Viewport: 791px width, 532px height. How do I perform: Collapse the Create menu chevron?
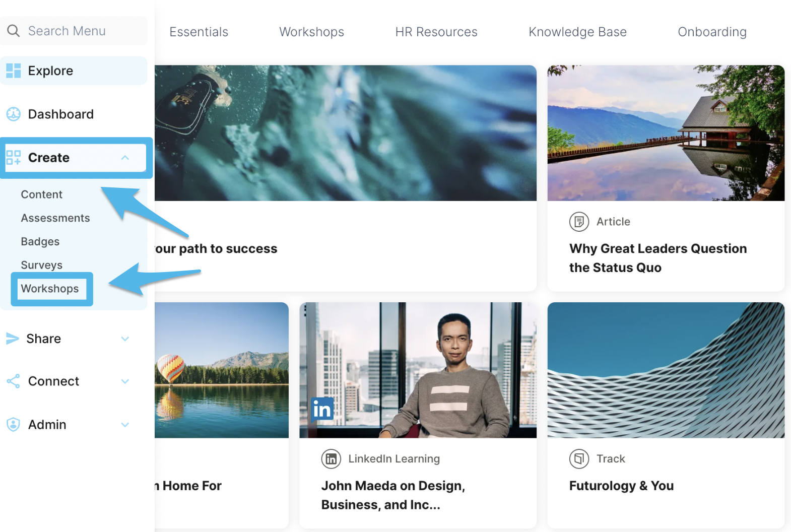[x=125, y=158]
